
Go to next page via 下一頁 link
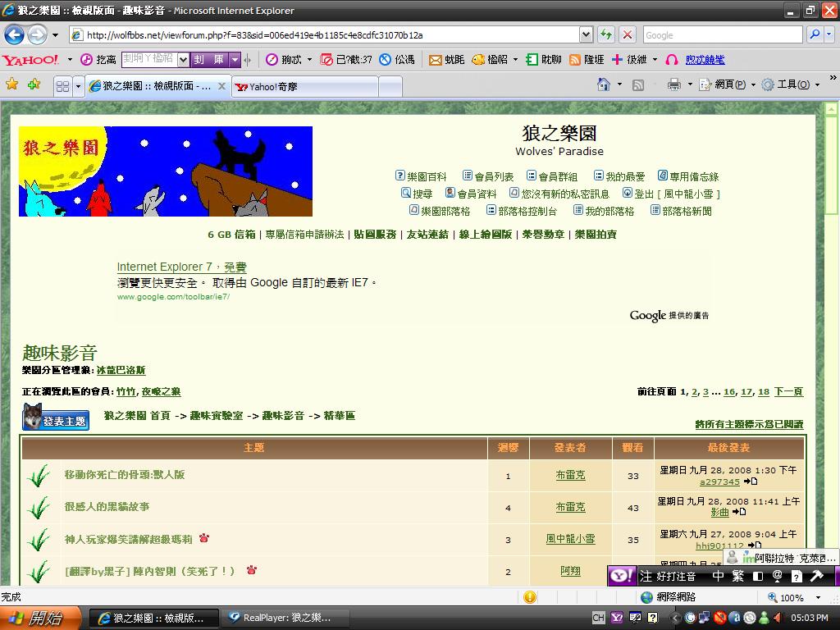click(788, 392)
